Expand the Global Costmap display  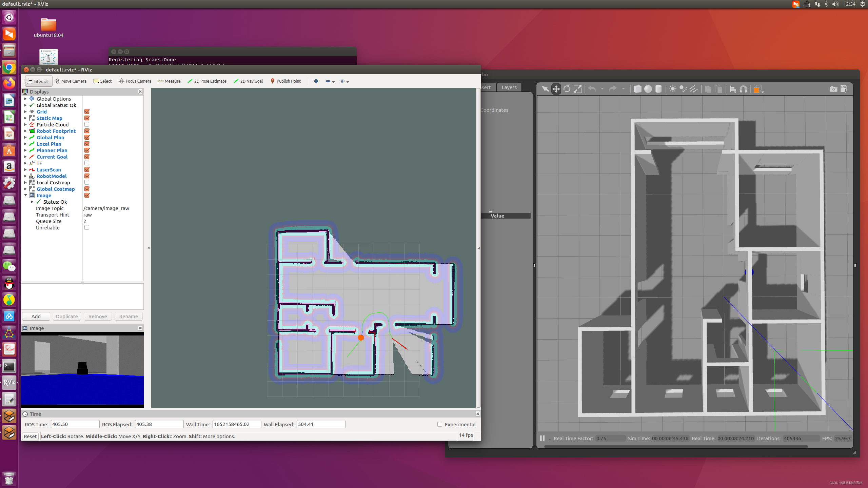tap(25, 189)
